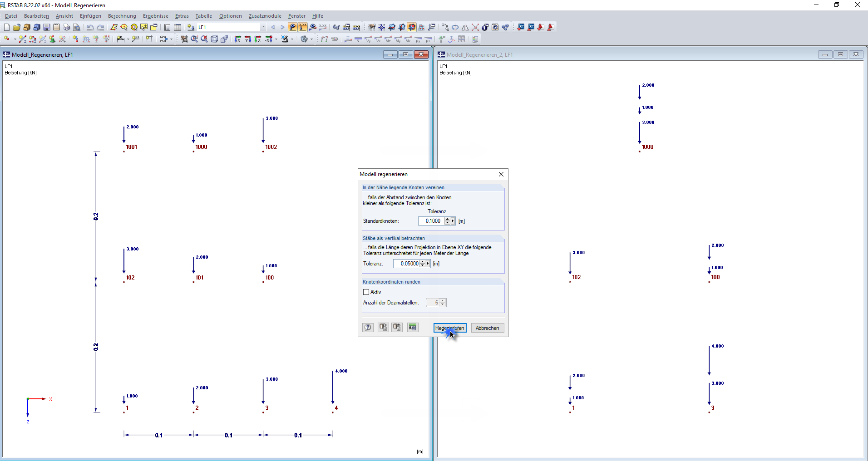Open dropdown arrow next to new node icon
Viewport: 868px width, 461px height.
pyautogui.click(x=15, y=39)
